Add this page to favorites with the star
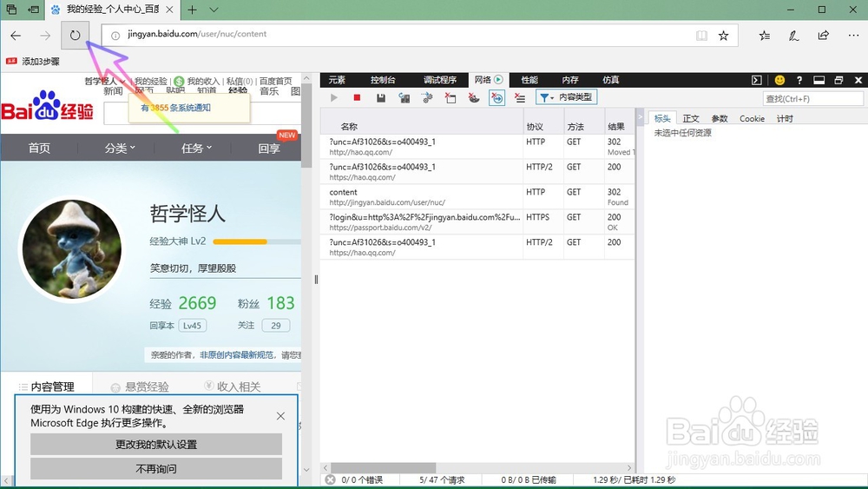868x489 pixels. [723, 36]
